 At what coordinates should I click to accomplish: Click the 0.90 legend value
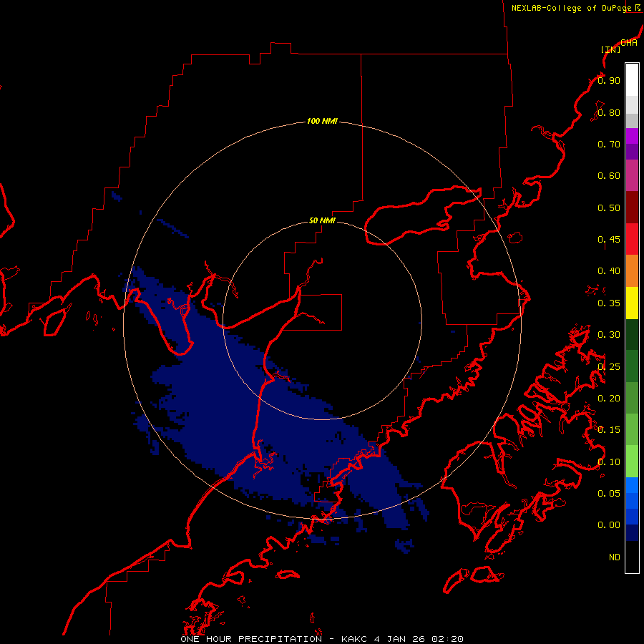[x=609, y=80]
